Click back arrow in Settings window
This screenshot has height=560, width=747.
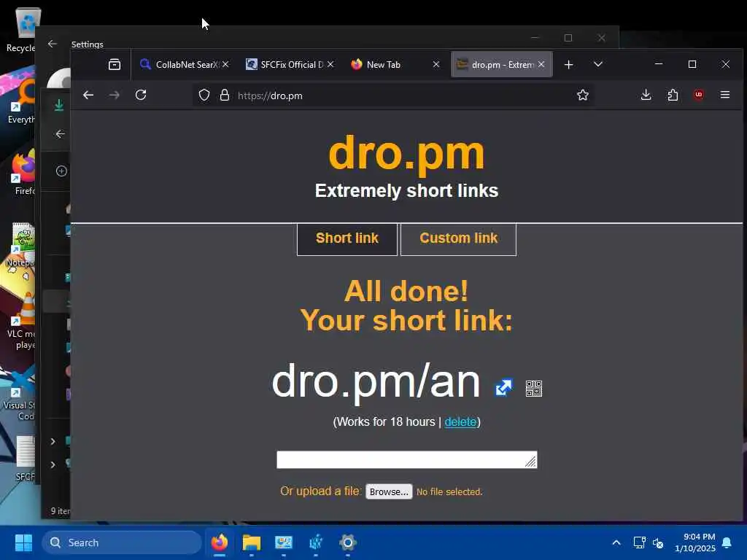53,44
